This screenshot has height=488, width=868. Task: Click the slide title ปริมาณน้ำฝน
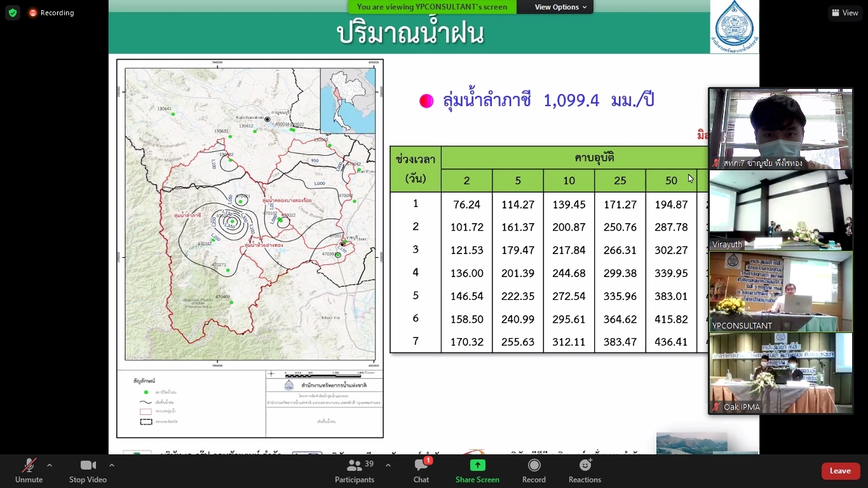(410, 32)
